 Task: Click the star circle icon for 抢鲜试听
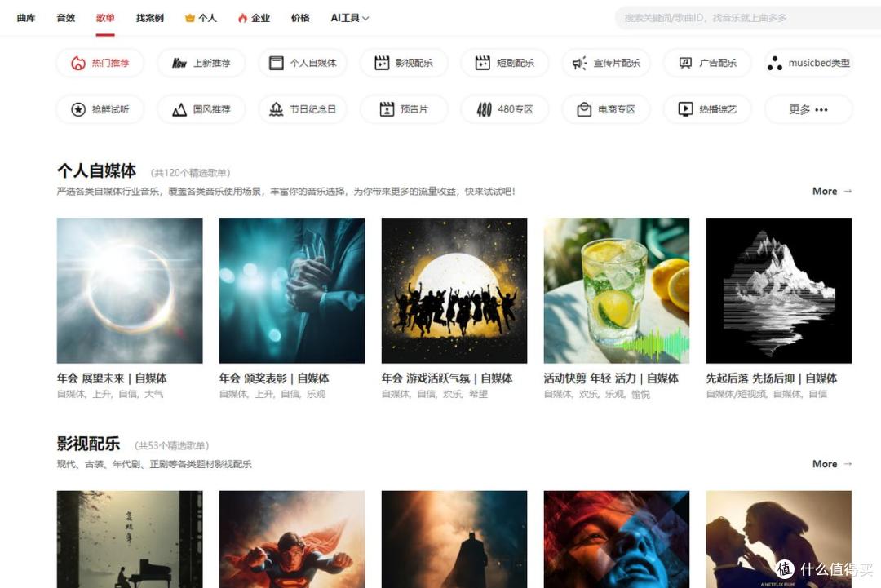(78, 109)
